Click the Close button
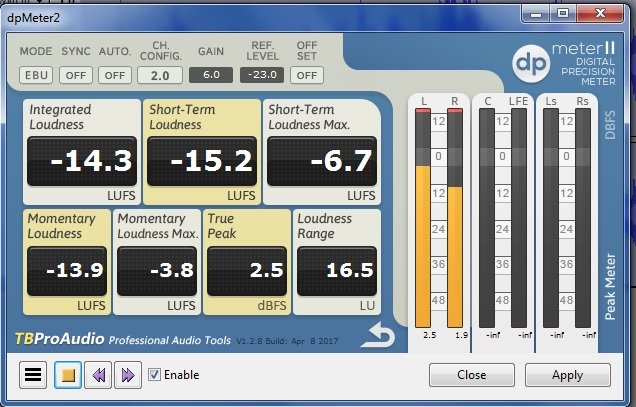The width and height of the screenshot is (636, 407). point(472,375)
